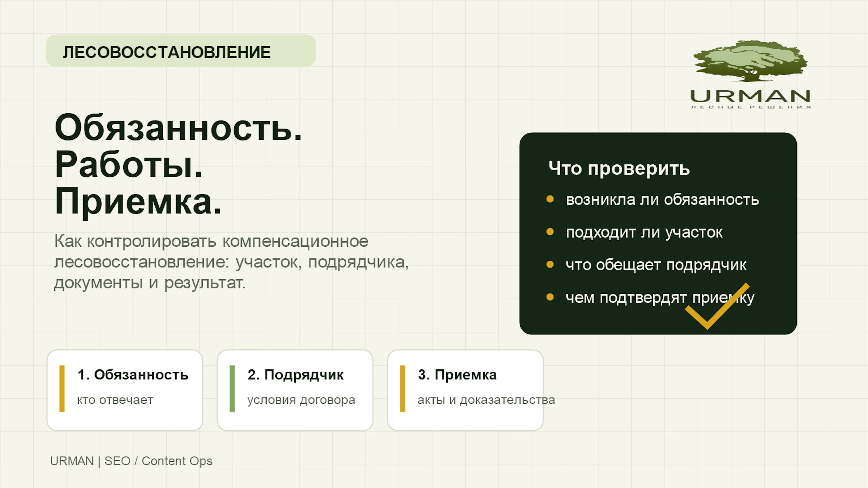Select bullet чем подтвердят приемку
Viewport: 868px width, 488px height.
coord(660,297)
